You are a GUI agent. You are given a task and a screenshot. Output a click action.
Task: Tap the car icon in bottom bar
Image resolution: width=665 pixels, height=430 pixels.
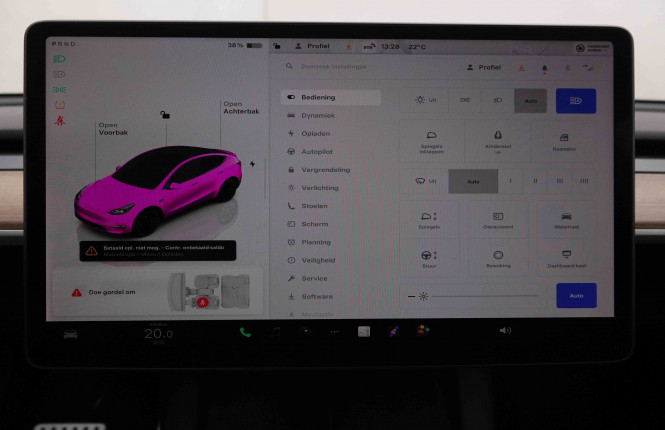click(71, 333)
